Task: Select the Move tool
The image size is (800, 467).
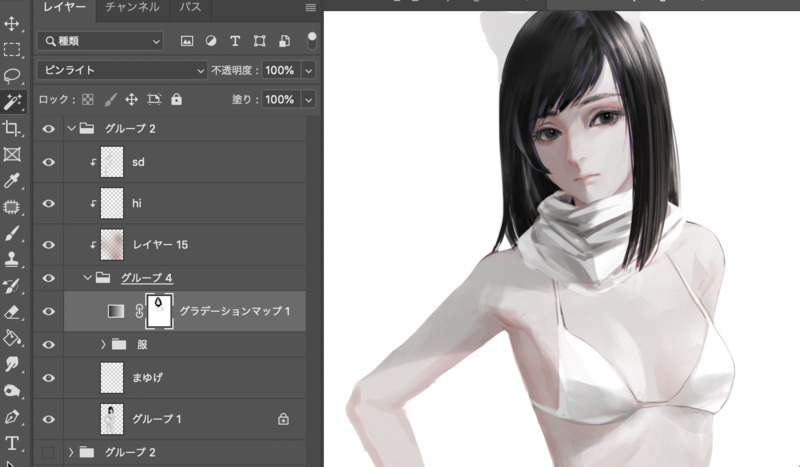Action: [x=12, y=23]
